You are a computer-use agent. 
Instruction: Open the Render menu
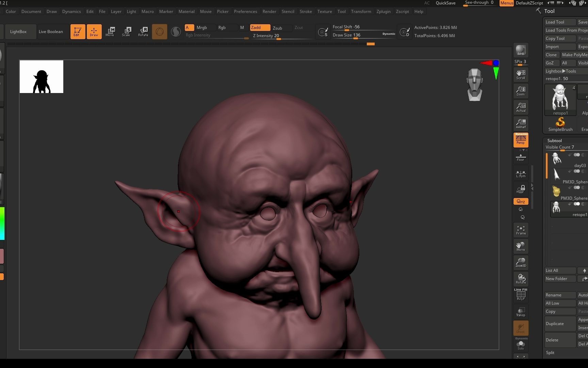(269, 12)
